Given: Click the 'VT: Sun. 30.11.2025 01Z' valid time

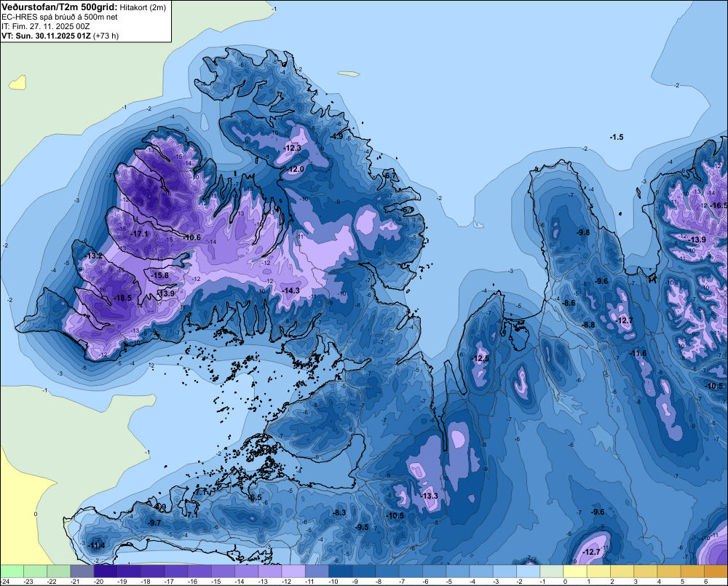Looking at the screenshot, I should pos(47,36).
